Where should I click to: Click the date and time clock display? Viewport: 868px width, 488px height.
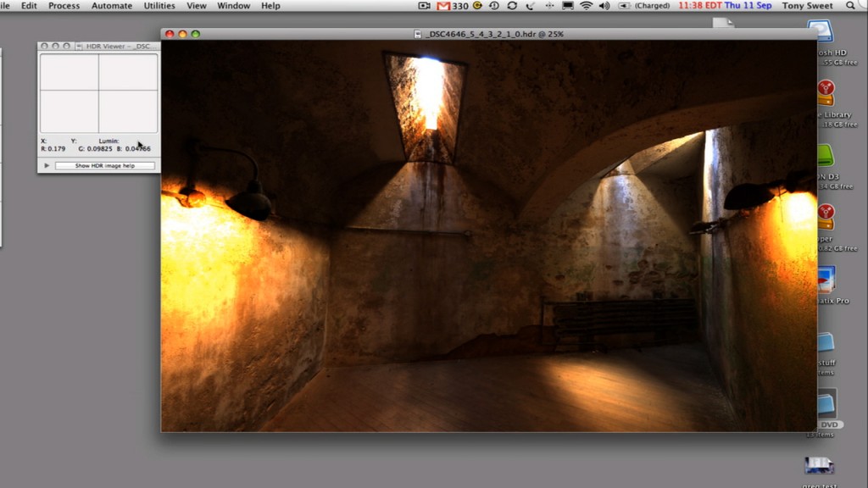coord(725,6)
